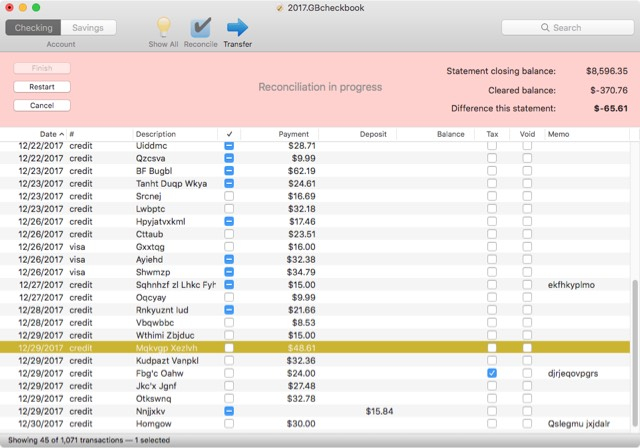Uncheck cleared mark for Ayiehd
This screenshot has height=448, width=640.
tap(229, 259)
